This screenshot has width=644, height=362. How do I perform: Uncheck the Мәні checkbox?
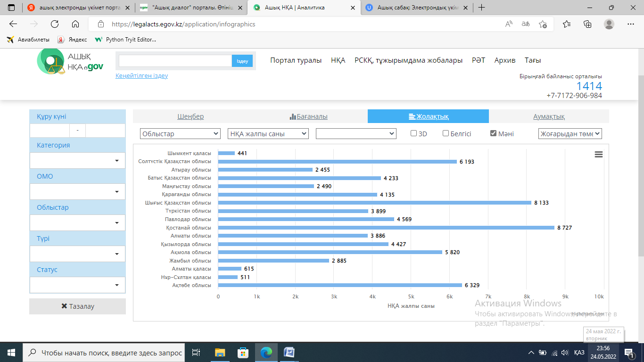pos(493,133)
